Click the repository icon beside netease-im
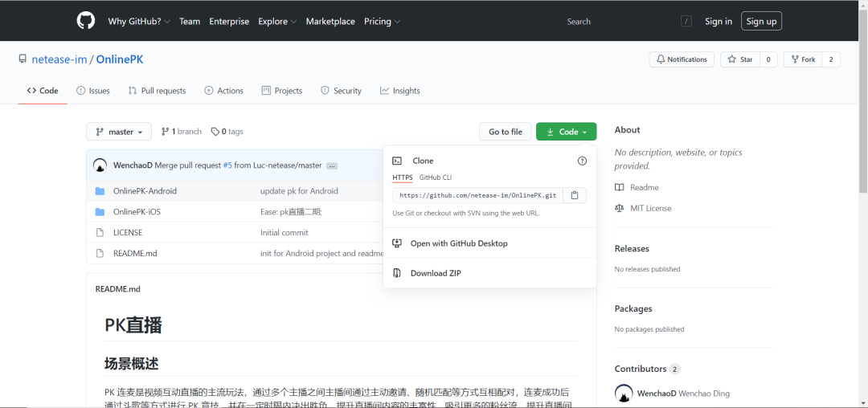The image size is (868, 408). pyautogui.click(x=23, y=59)
